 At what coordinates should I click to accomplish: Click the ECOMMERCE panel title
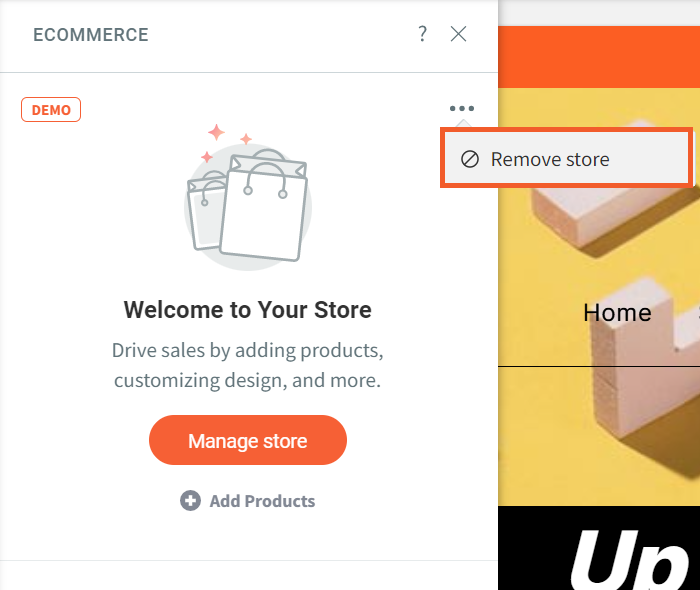(91, 35)
